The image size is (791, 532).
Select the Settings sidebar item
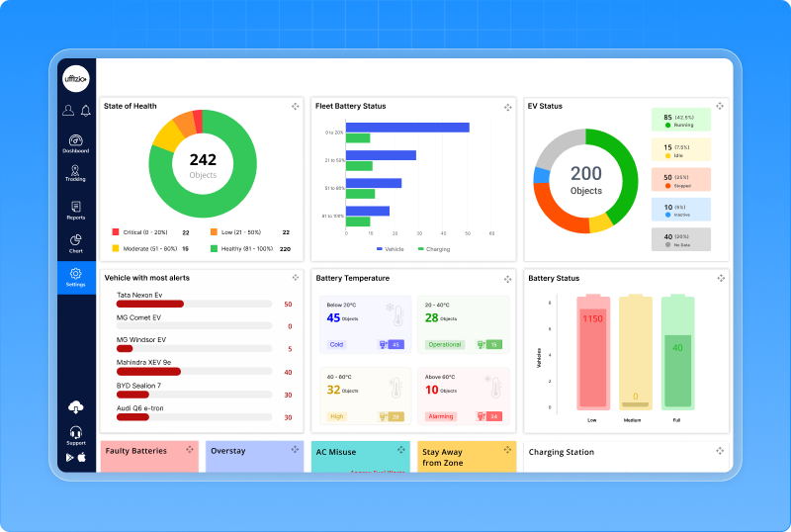(x=76, y=277)
